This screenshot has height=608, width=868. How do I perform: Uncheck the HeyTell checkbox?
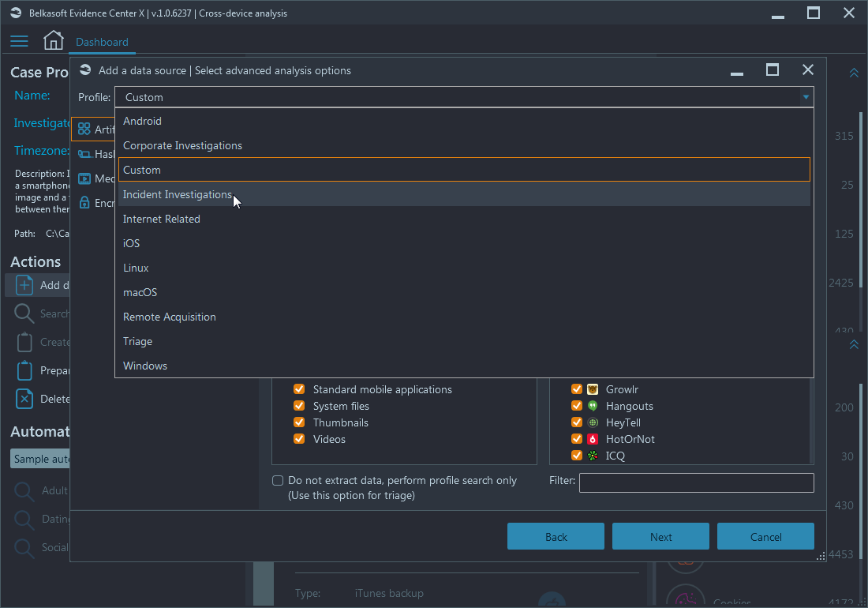point(576,422)
